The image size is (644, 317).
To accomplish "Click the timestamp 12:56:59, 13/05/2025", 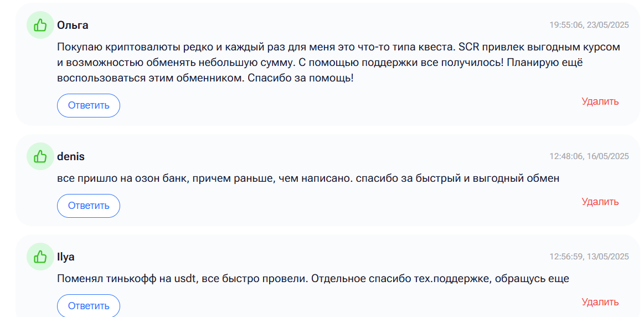I will (x=589, y=257).
